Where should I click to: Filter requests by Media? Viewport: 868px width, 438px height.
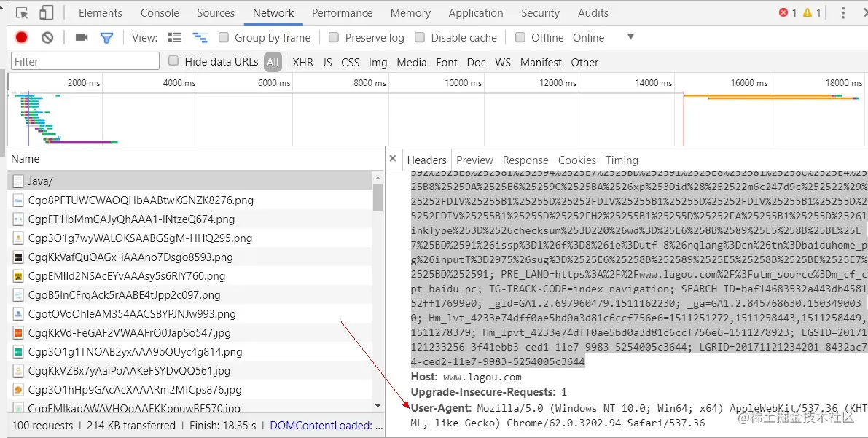[411, 62]
